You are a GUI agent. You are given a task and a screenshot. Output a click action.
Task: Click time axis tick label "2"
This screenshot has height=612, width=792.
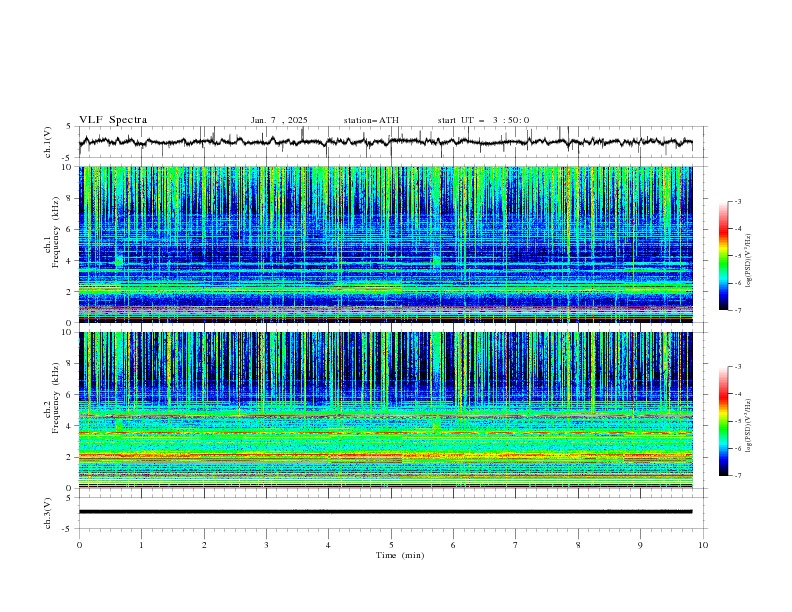tap(204, 545)
